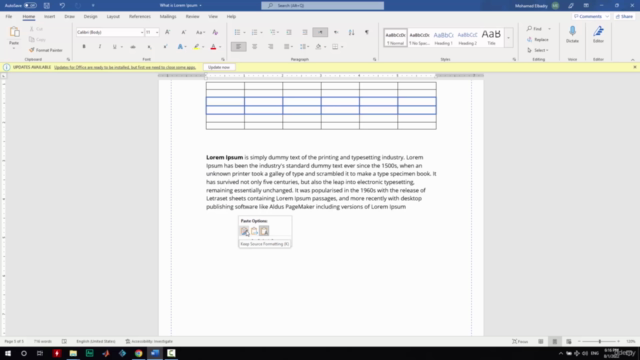Open the Select dropdown in Editing

(538, 50)
